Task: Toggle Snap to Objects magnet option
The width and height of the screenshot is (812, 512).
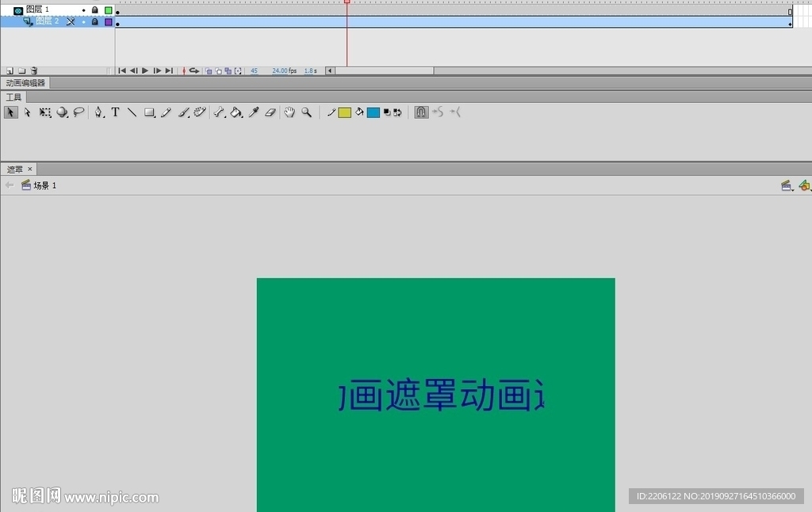Action: (421, 112)
